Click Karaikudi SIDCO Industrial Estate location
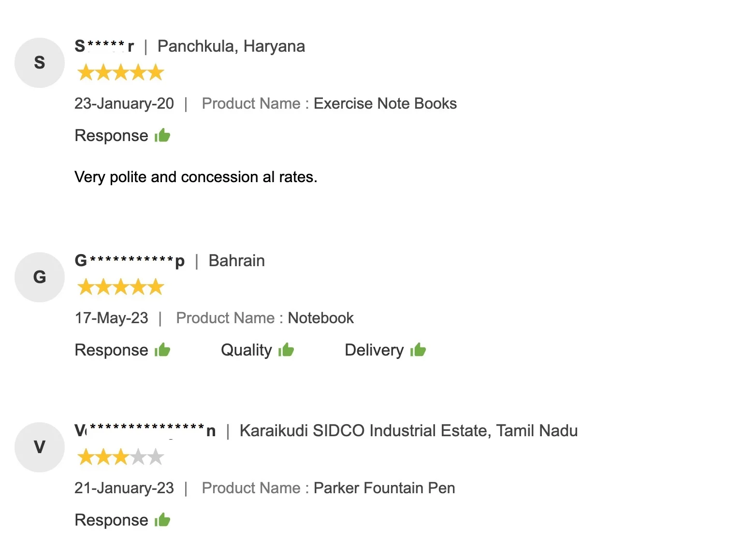This screenshot has width=756, height=542. coord(408,431)
